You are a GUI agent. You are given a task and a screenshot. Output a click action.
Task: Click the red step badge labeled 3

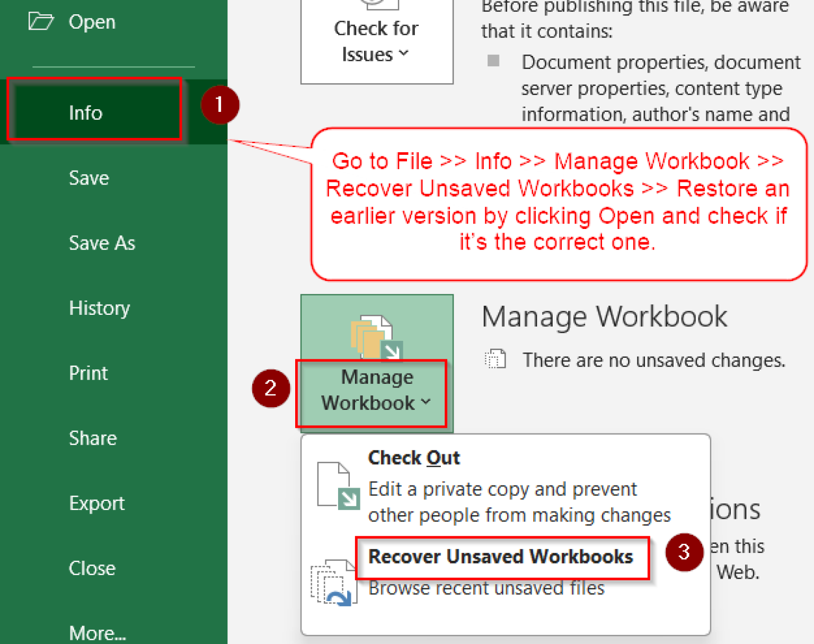pyautogui.click(x=684, y=552)
